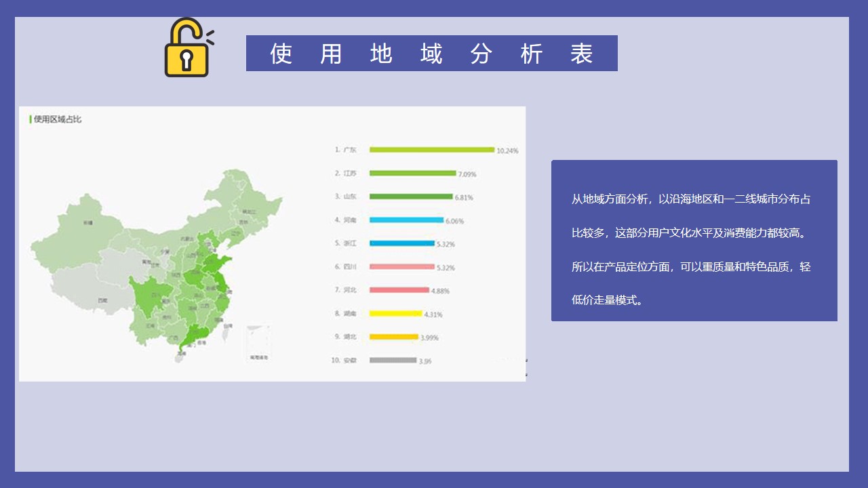
Task: Click rank label 7. 河北
Action: (345, 290)
